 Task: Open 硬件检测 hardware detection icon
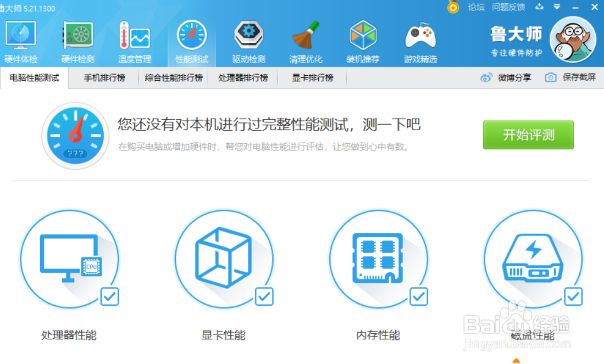click(x=78, y=36)
